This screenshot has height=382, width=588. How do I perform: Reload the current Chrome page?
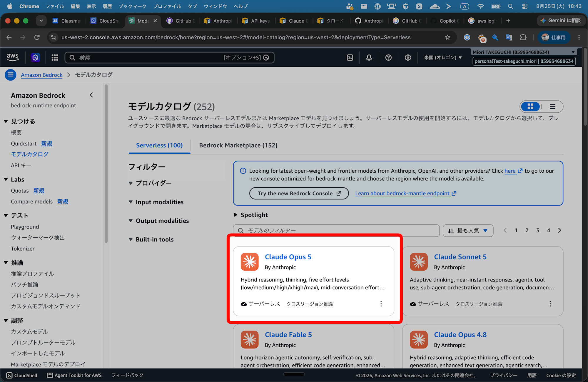tap(37, 37)
